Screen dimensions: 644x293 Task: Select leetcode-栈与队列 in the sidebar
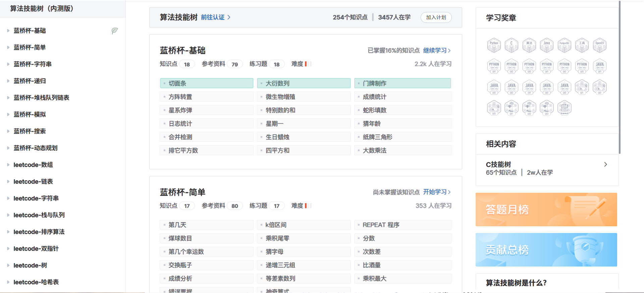39,215
